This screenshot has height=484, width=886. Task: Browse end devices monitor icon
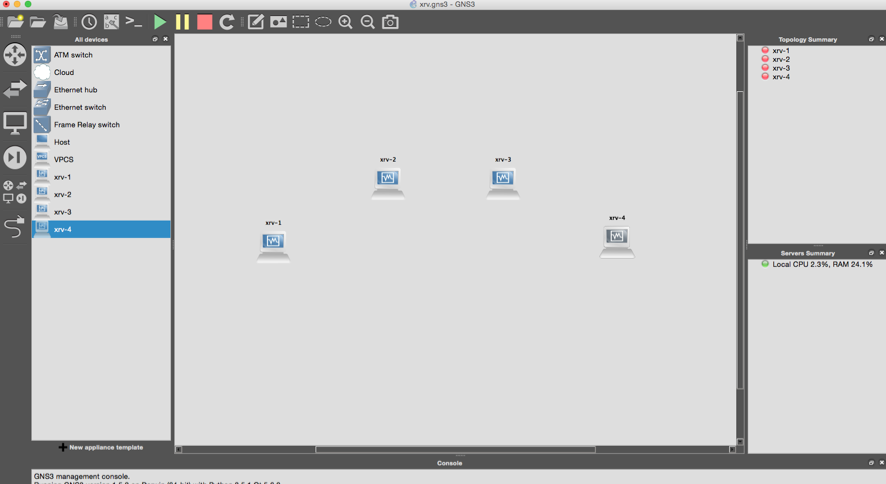[15, 123]
